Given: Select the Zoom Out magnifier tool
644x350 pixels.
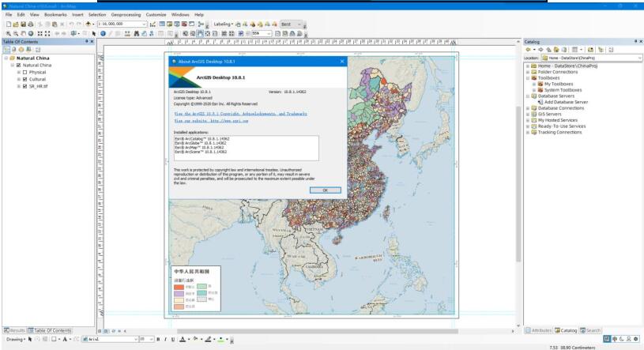Looking at the screenshot, I should [16, 34].
